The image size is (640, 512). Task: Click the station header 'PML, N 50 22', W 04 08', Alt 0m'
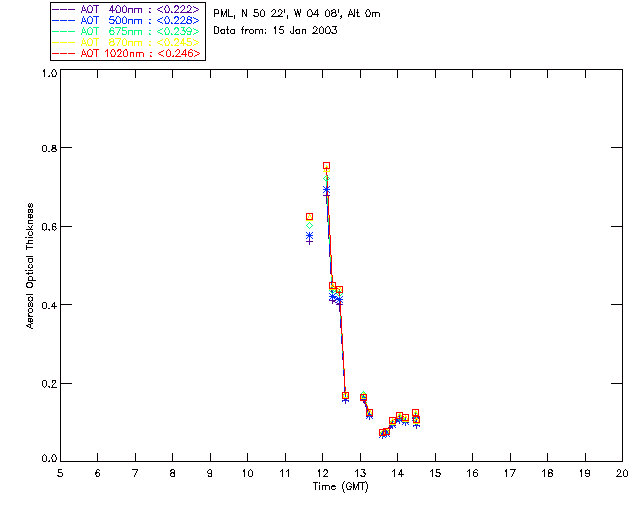[x=297, y=14]
